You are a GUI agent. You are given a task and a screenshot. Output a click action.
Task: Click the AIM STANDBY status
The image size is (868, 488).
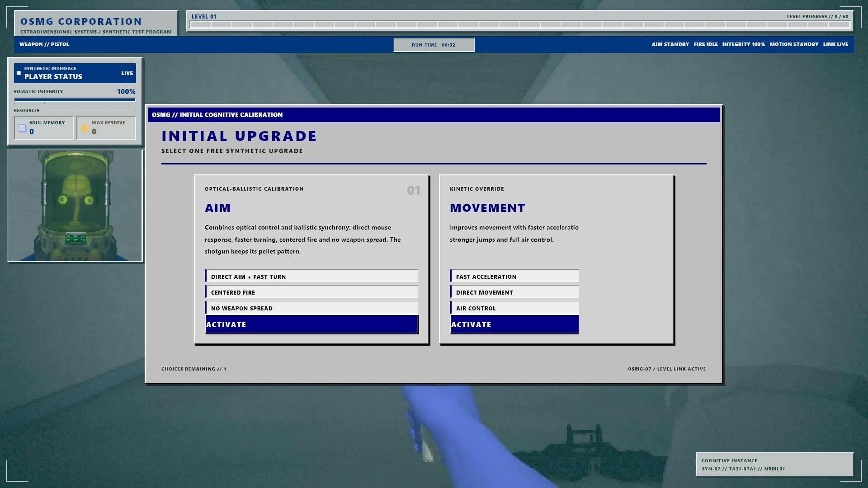tap(670, 44)
